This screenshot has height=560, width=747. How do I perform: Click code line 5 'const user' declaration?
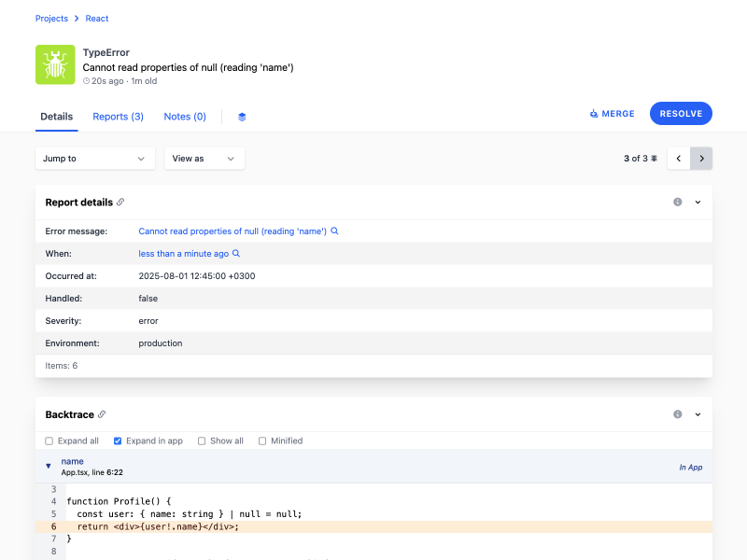click(190, 514)
